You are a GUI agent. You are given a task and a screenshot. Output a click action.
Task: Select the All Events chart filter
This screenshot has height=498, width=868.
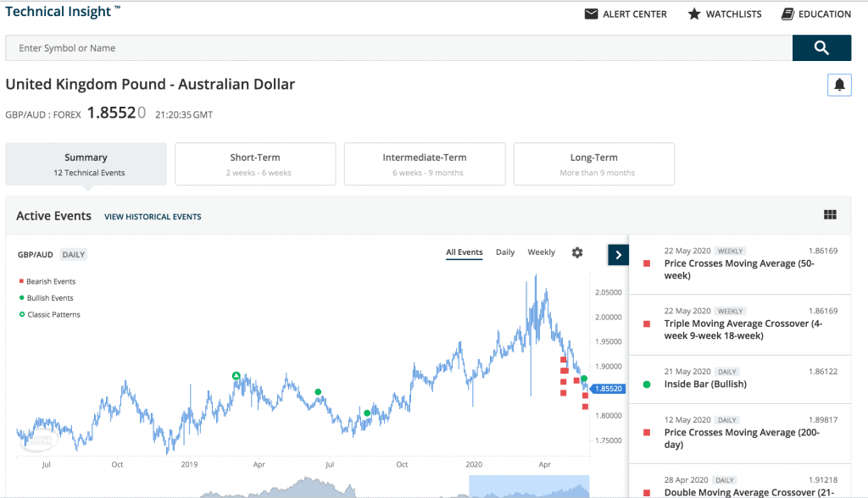click(465, 252)
